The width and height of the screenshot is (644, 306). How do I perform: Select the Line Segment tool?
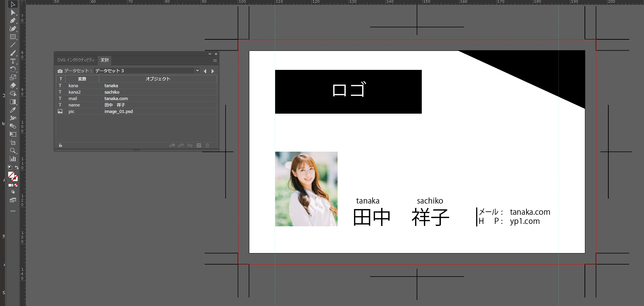(13, 45)
